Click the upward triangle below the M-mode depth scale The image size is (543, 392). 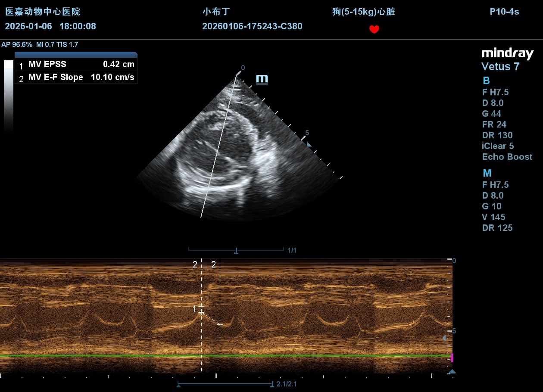pos(452,371)
